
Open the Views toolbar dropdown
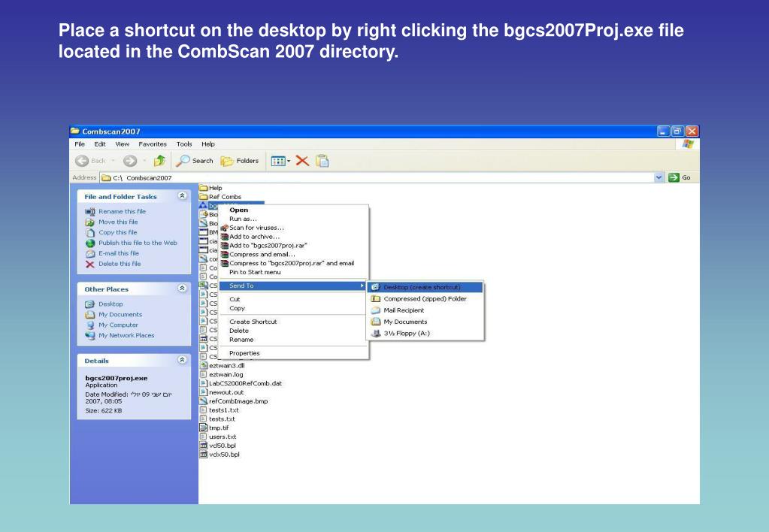(280, 161)
